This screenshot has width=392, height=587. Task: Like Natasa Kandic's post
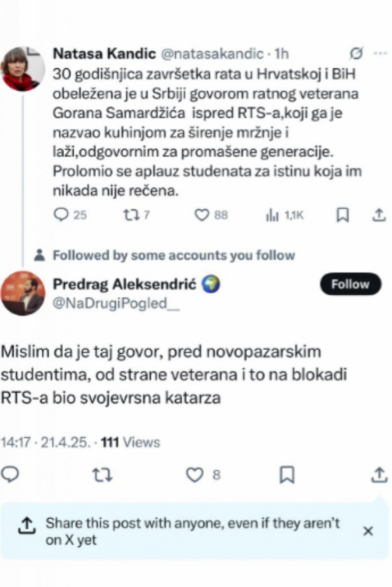tap(203, 215)
